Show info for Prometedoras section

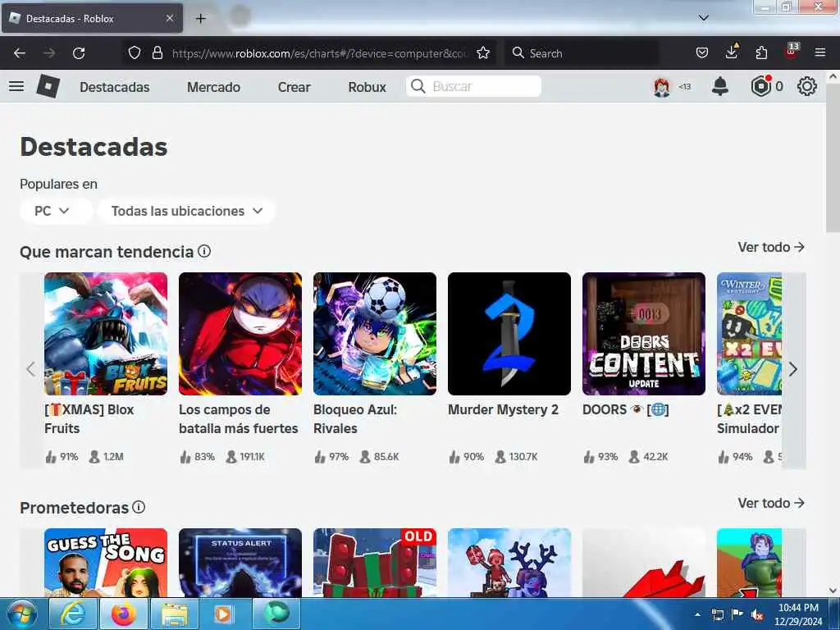click(139, 507)
